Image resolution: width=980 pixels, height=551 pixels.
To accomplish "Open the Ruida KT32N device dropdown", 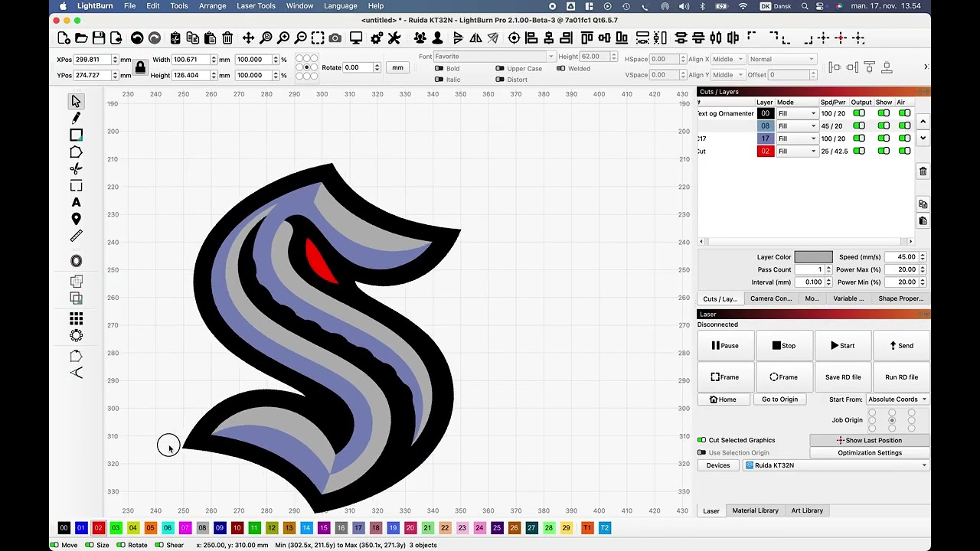I will pyautogui.click(x=835, y=465).
